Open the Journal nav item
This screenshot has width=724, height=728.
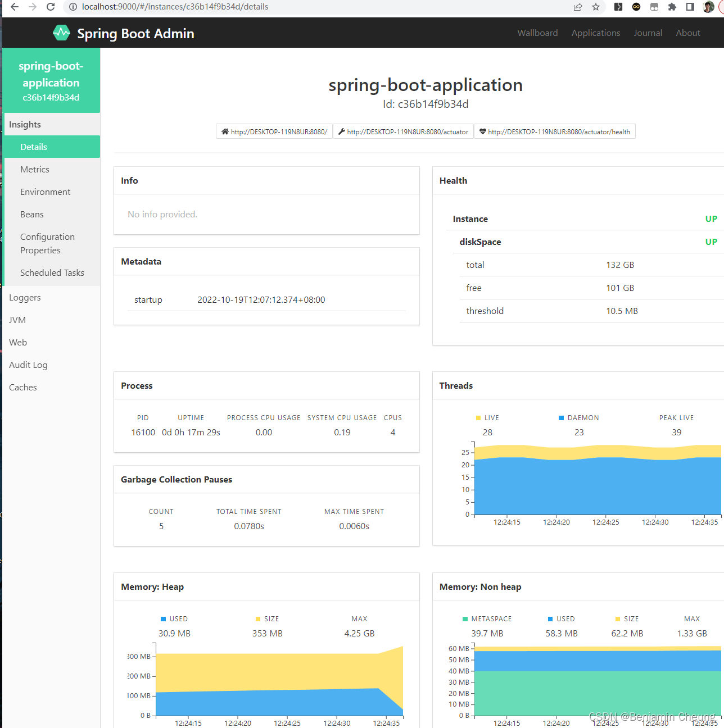click(x=648, y=33)
